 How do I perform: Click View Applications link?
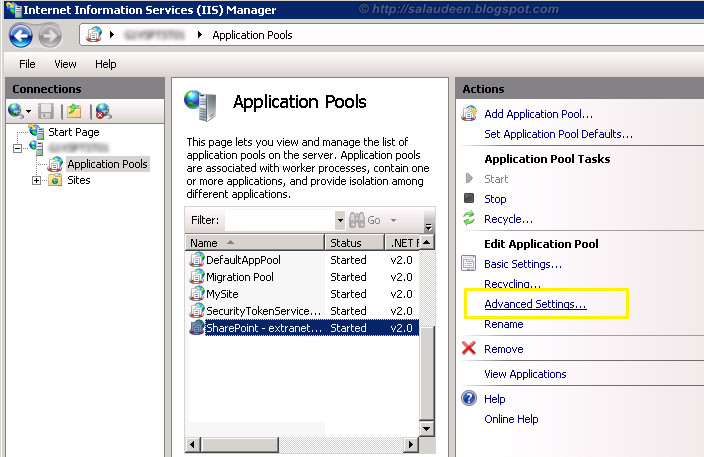(x=525, y=374)
